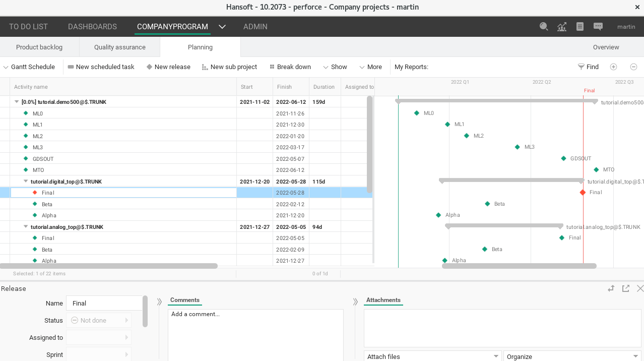Open the Show dropdown menu

click(335, 67)
